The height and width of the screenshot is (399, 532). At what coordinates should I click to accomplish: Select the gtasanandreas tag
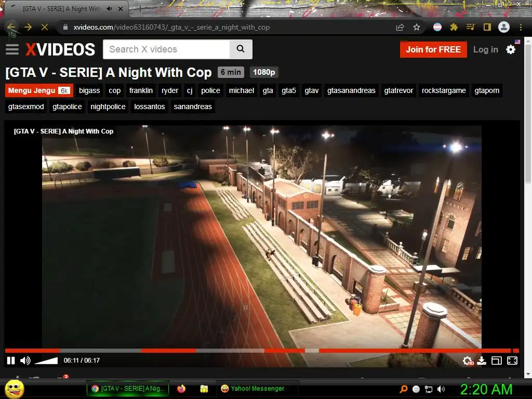(351, 90)
